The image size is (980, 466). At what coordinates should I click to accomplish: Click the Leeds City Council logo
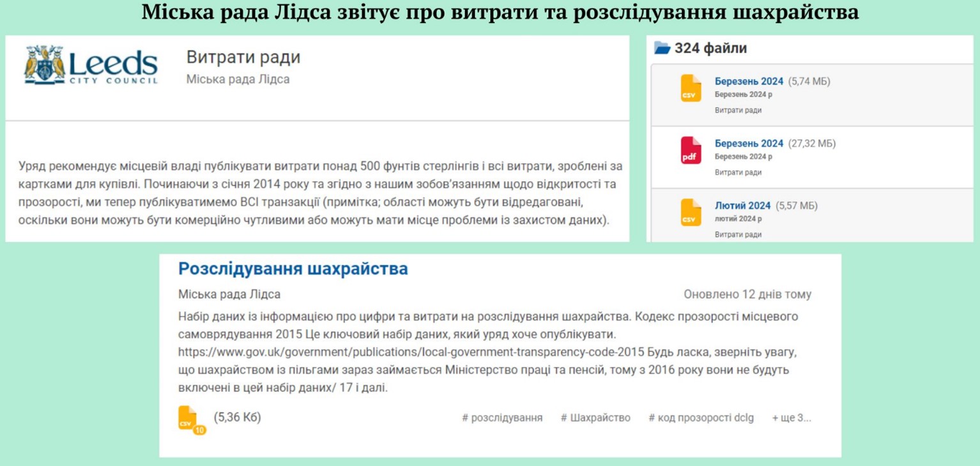coord(91,64)
